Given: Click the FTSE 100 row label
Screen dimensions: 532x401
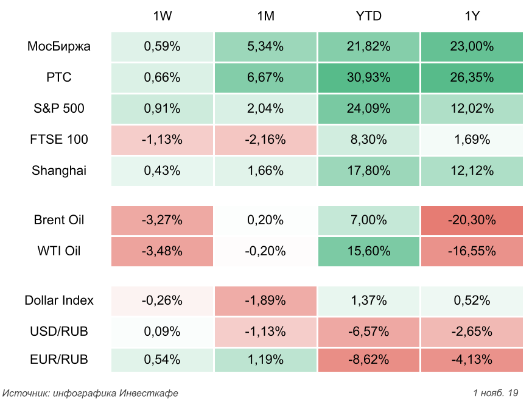Looking at the screenshot, I should tap(59, 140).
